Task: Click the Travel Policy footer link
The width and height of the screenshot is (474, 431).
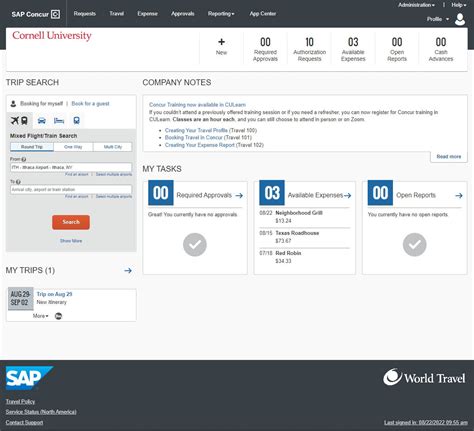Action: (x=20, y=402)
